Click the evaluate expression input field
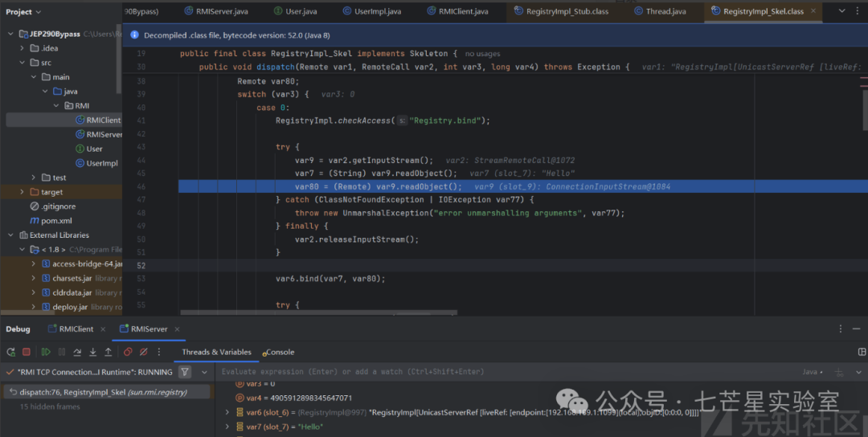868x437 pixels. pos(506,372)
